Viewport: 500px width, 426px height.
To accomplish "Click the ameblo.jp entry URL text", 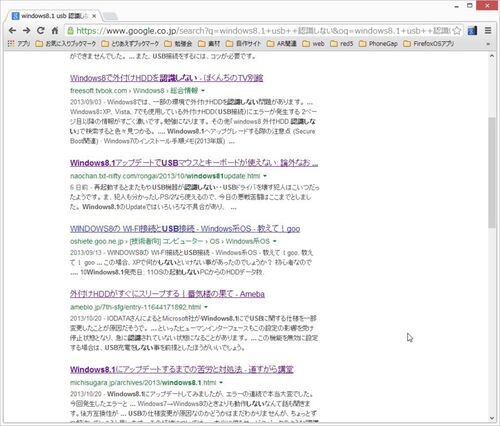I will [x=135, y=307].
